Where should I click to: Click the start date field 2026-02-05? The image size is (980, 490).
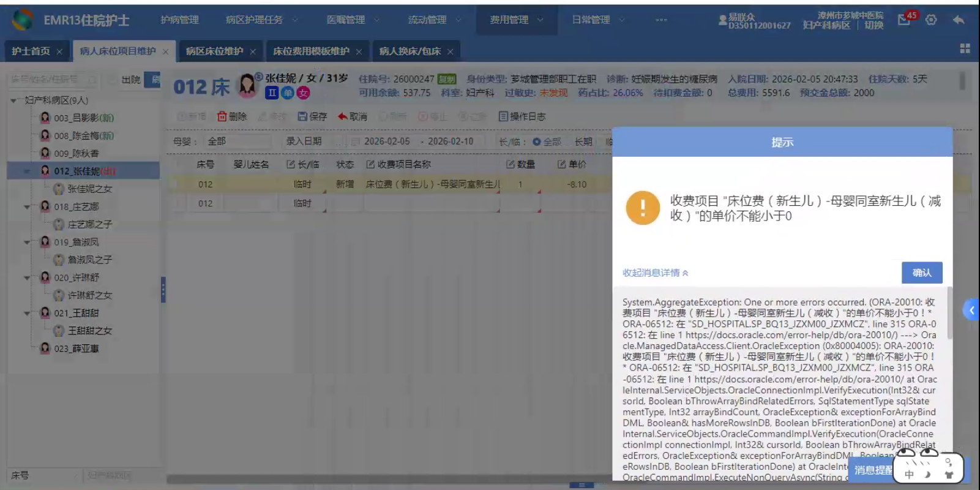[x=387, y=141]
